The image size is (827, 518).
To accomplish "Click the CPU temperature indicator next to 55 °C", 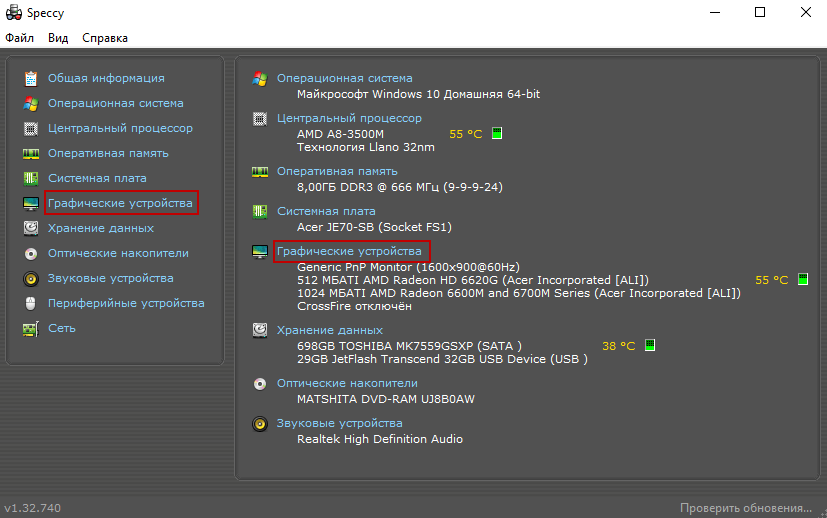I will coord(497,133).
